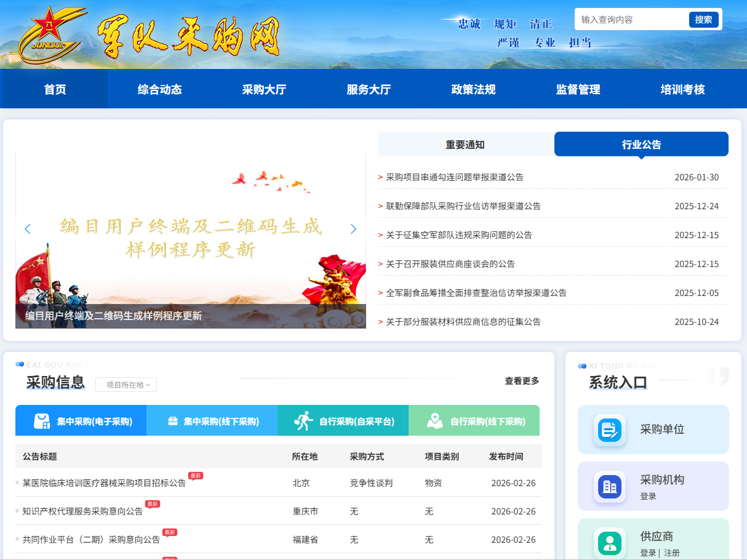
Task: Open the 项目所在地 dropdown
Action: 126,385
